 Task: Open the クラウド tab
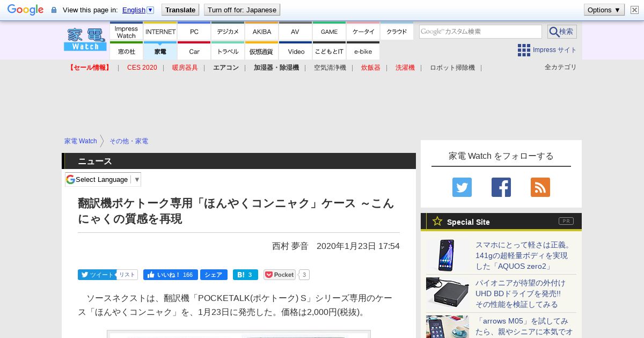397,32
